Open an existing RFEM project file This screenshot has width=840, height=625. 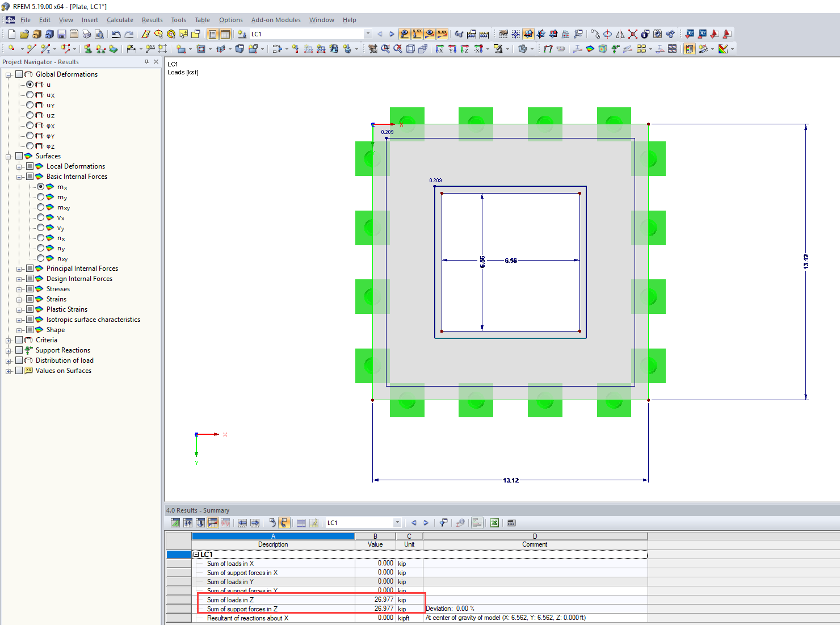point(24,33)
